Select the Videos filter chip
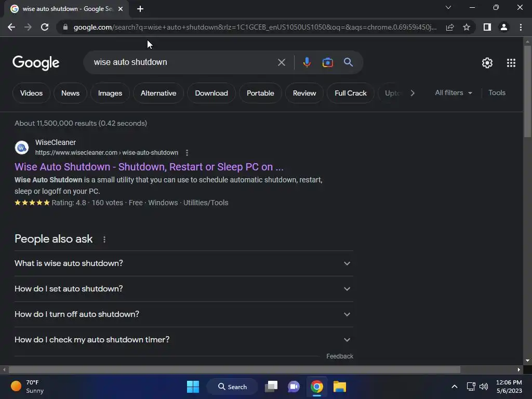 (x=31, y=93)
